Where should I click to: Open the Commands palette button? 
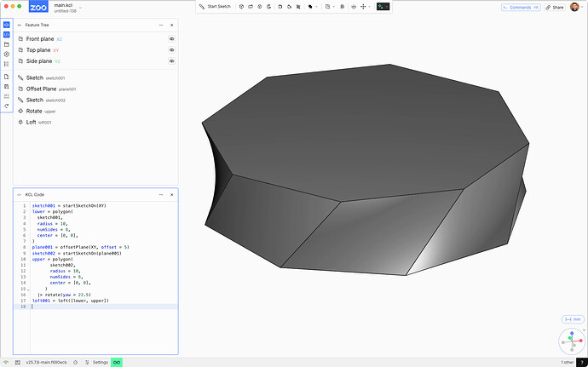tap(521, 7)
